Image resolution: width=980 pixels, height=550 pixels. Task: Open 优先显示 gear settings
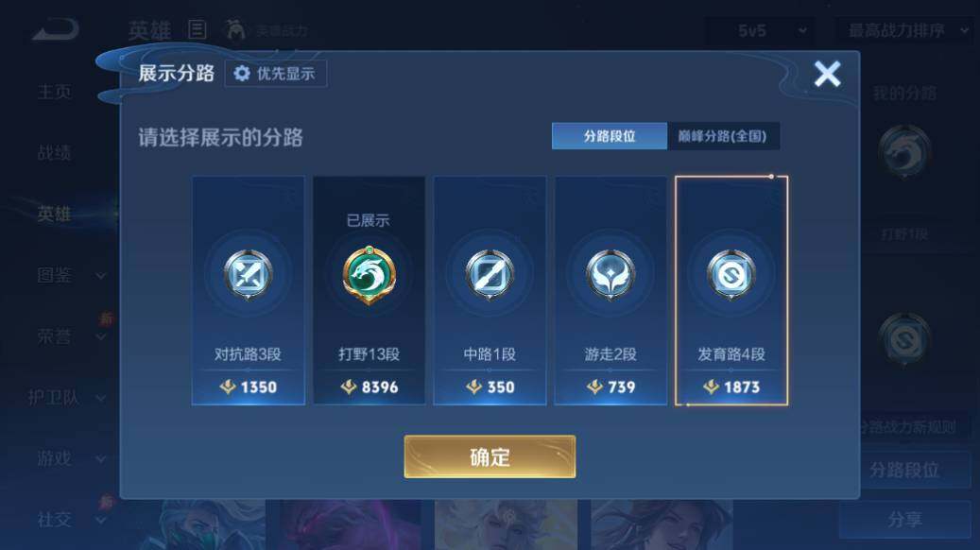(x=275, y=74)
